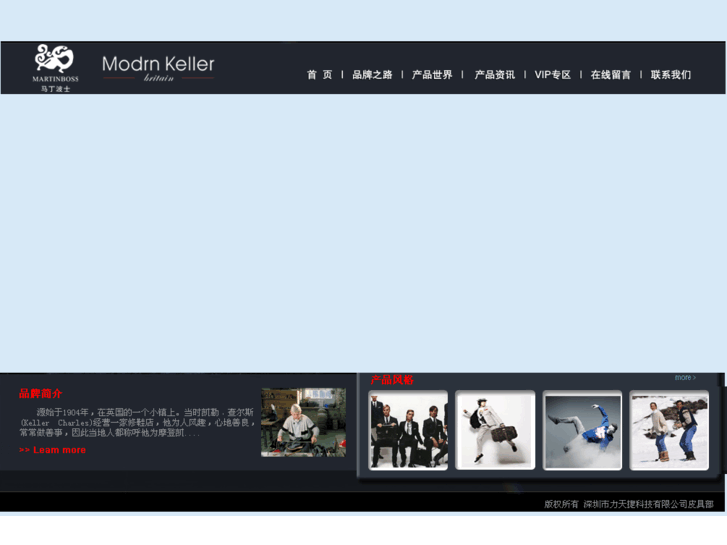
Task: Open the 首页 home menu item
Action: tap(319, 75)
